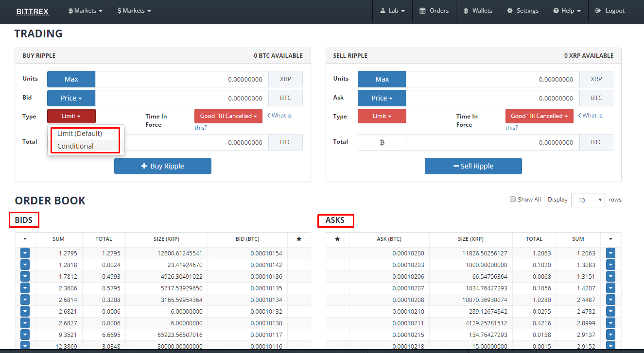Expand options for the first ask row
The height and width of the screenshot is (353, 644).
(610, 252)
